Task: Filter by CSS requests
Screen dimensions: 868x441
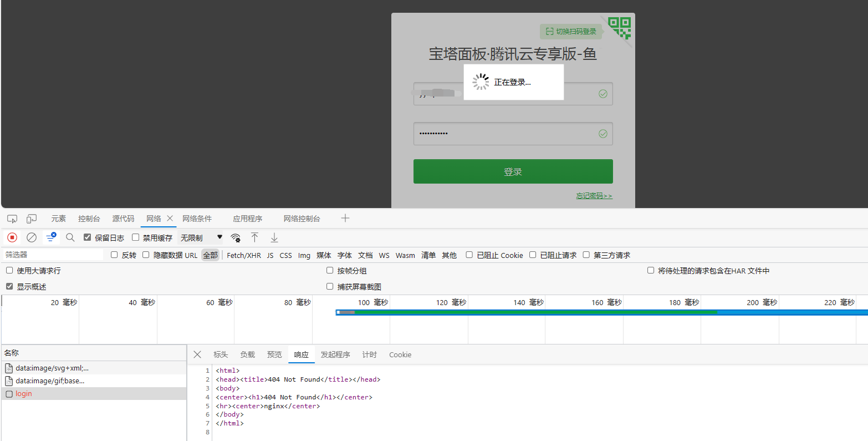Action: pyautogui.click(x=285, y=255)
